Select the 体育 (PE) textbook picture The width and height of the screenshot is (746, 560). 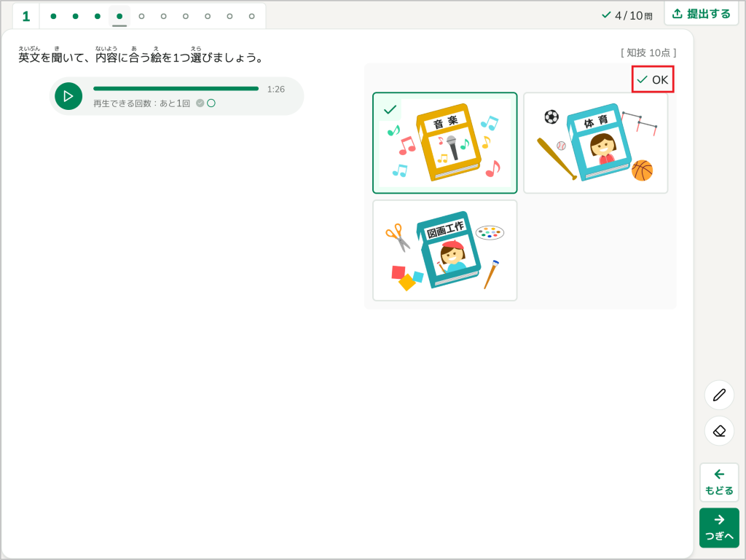(x=596, y=143)
